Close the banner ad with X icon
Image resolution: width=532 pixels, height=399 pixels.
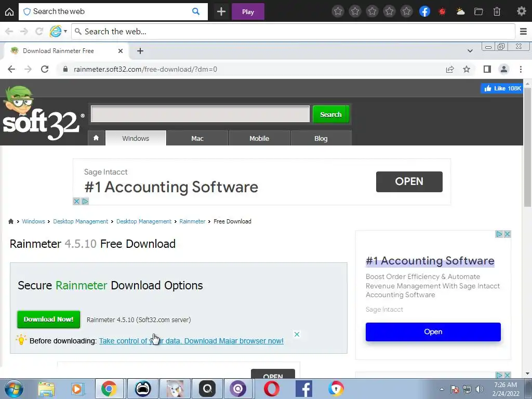click(x=77, y=201)
